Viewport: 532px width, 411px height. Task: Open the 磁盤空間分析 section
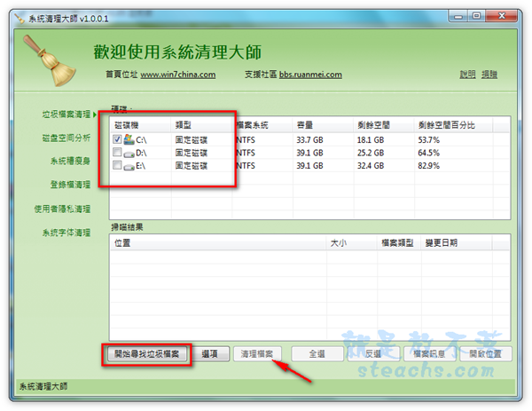click(x=66, y=138)
